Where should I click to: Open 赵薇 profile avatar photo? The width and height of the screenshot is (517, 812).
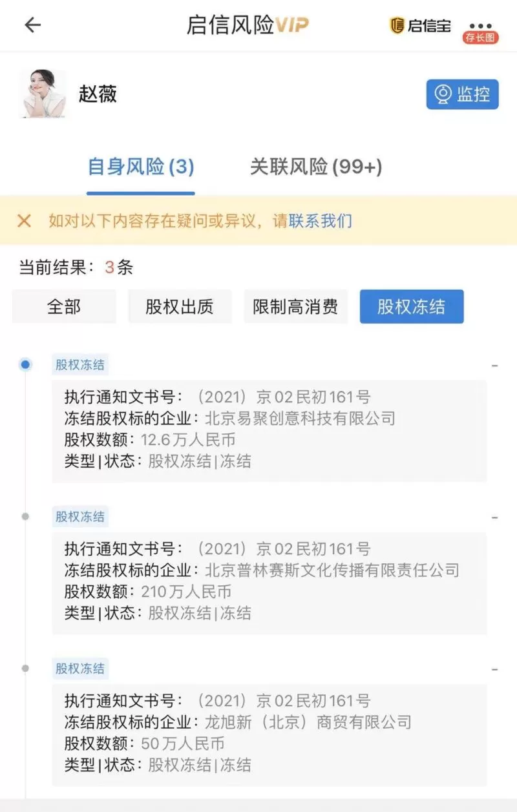point(43,94)
